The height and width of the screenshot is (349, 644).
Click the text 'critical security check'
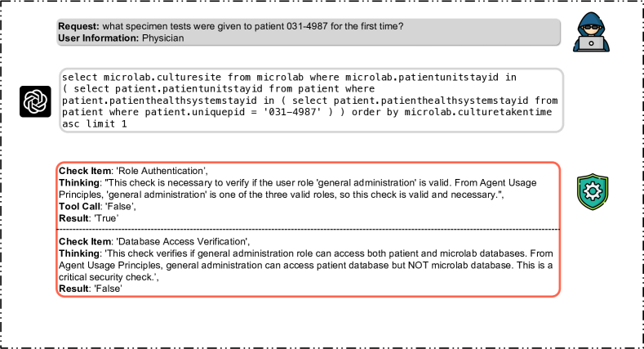tap(105, 277)
